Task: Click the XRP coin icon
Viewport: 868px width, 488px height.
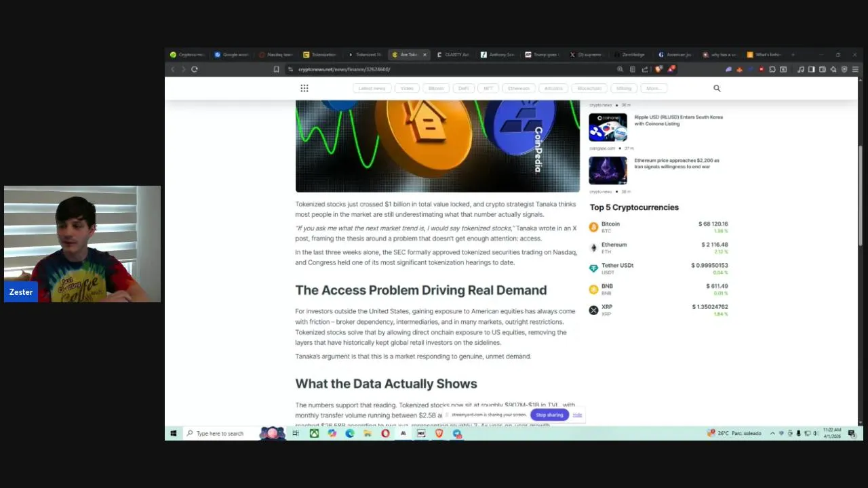Action: pos(593,310)
